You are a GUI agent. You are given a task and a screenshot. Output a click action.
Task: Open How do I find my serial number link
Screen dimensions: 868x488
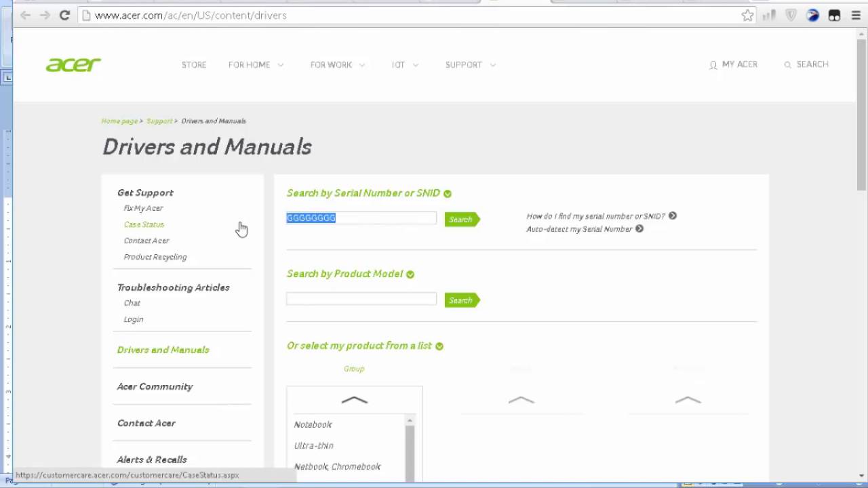[596, 216]
